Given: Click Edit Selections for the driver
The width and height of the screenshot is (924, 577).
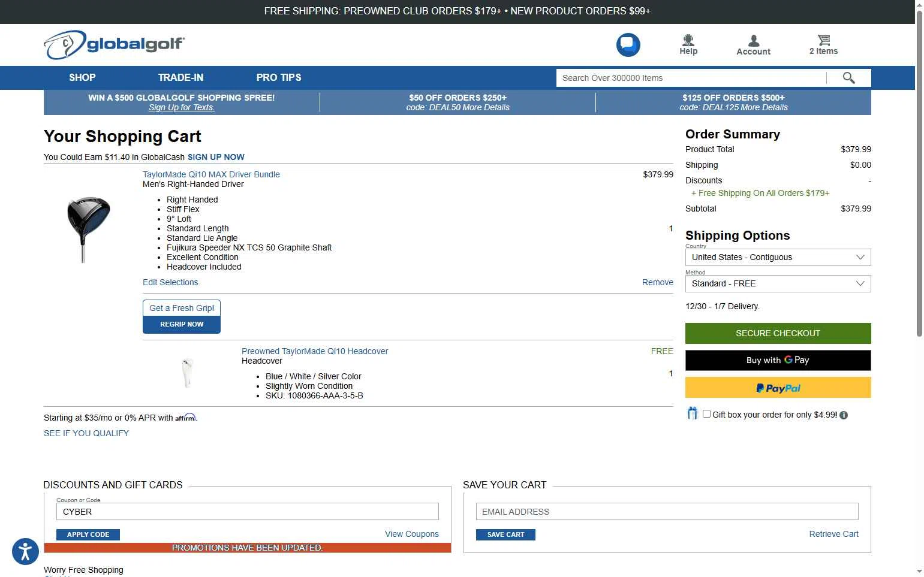Looking at the screenshot, I should point(170,282).
